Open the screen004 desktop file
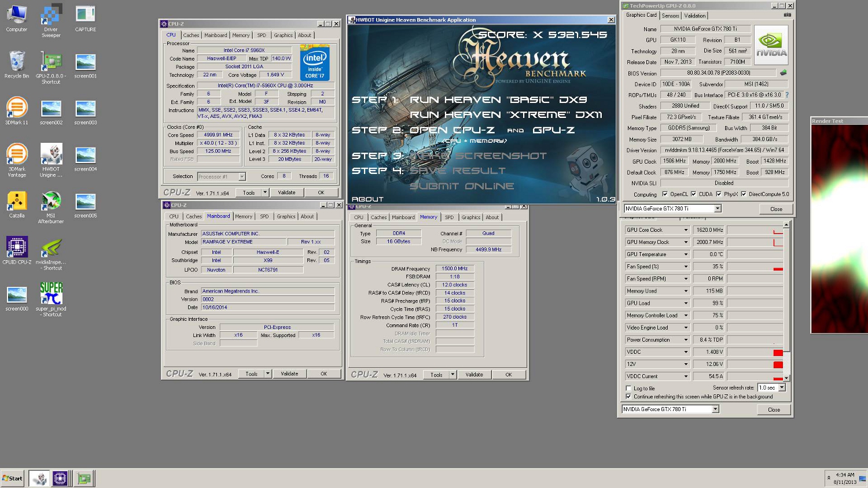868x488 pixels. [x=85, y=157]
